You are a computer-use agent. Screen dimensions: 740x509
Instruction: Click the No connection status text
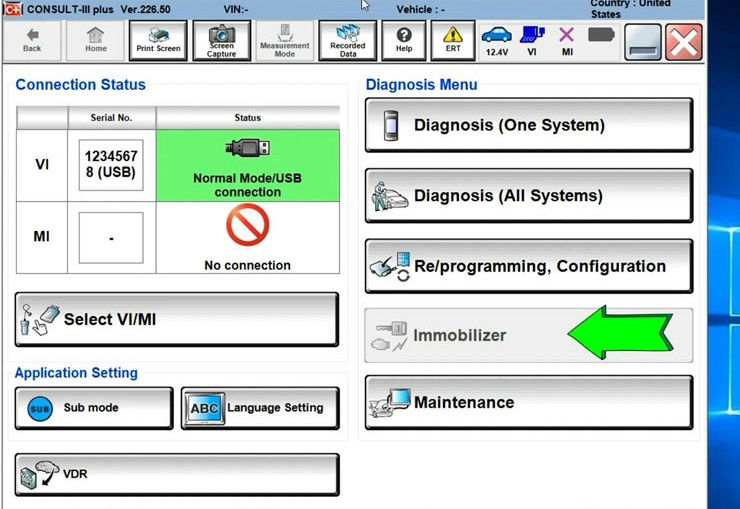click(x=248, y=266)
